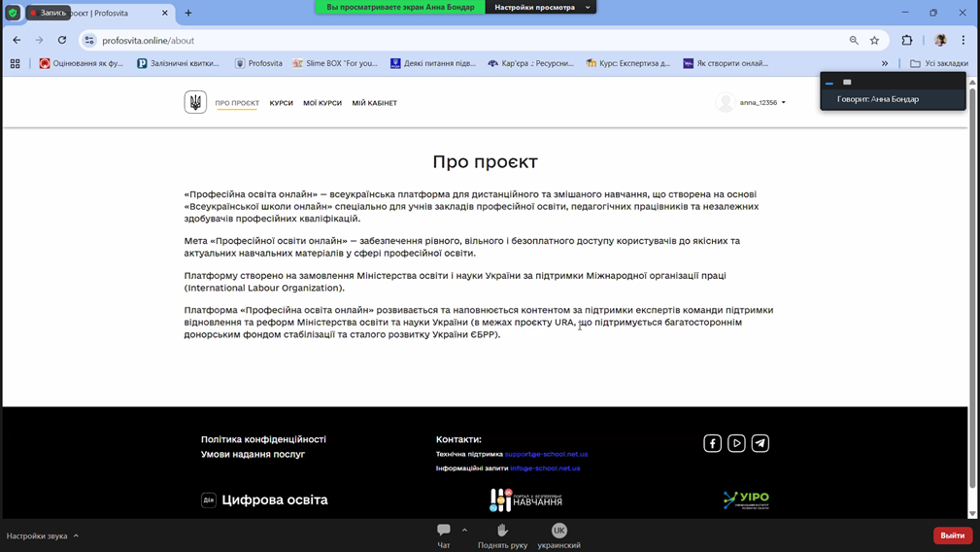The width and height of the screenshot is (980, 552).
Task: Click the raise hand icon
Action: (502, 530)
